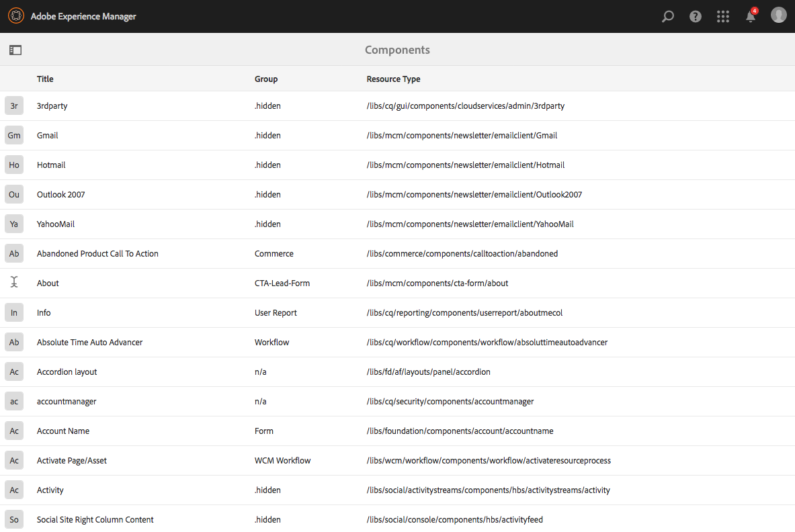This screenshot has width=795, height=532.
Task: Click the Ac icon for Activity
Action: 14,490
